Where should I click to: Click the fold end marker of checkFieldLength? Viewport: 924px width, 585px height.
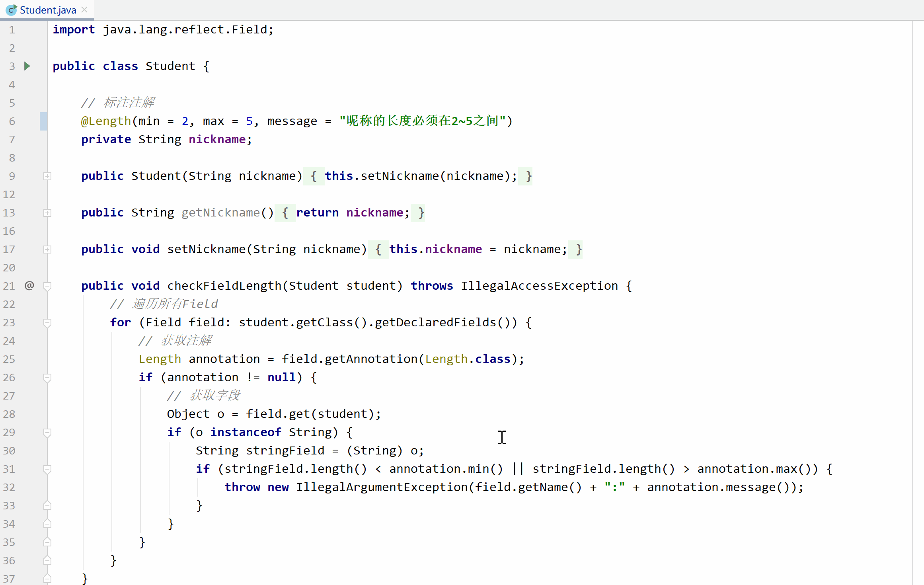[47, 579]
